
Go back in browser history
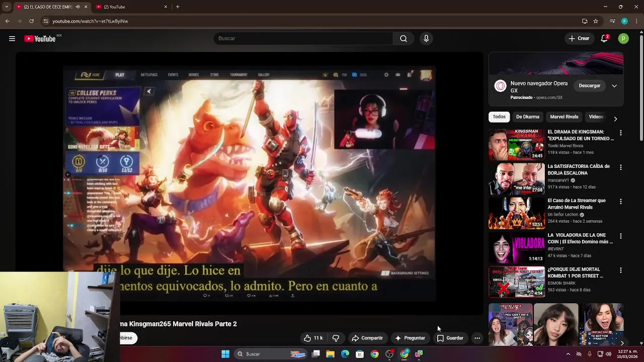[x=7, y=21]
